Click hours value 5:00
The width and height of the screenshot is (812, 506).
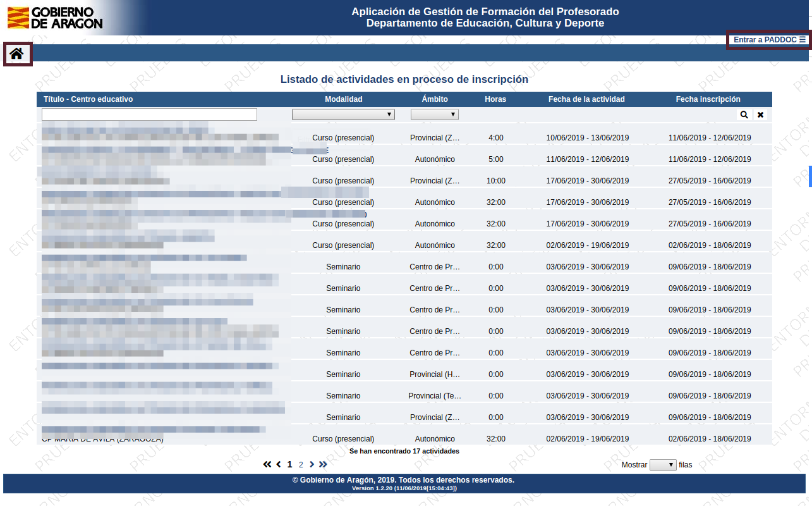[496, 159]
